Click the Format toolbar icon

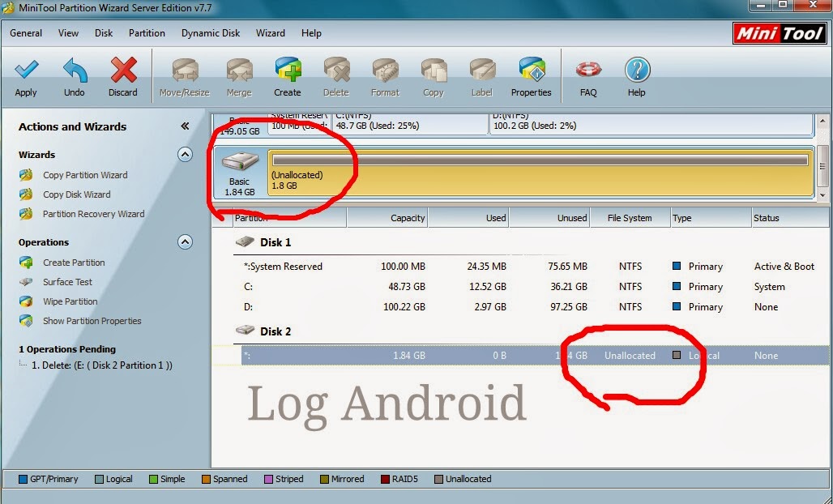tap(385, 70)
